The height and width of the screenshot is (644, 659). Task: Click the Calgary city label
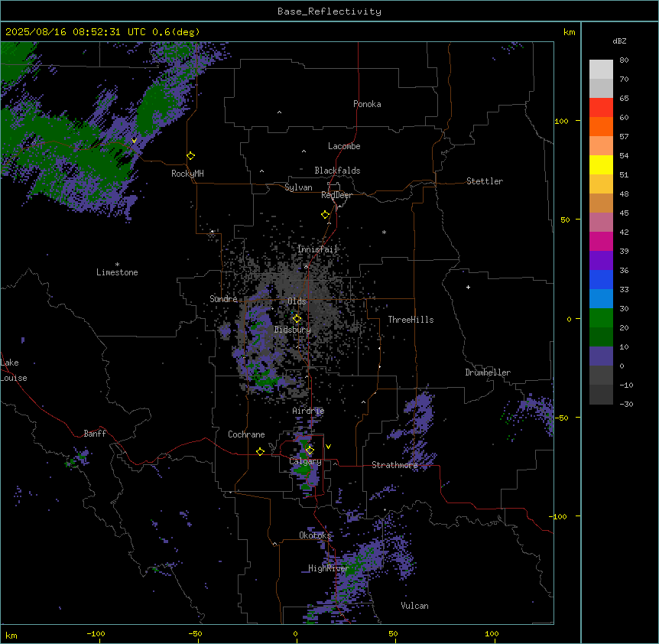click(x=305, y=461)
